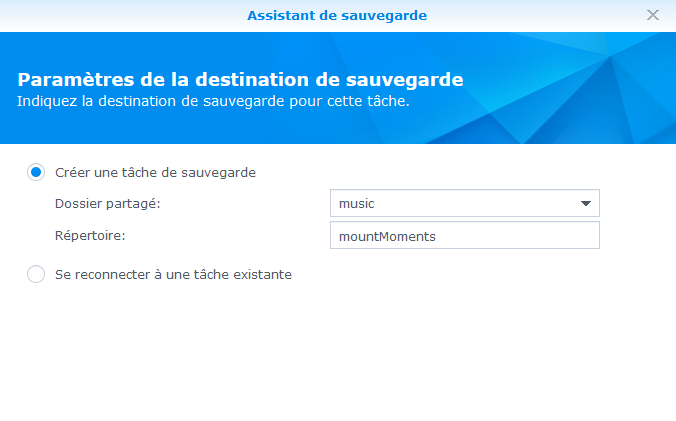Image resolution: width=676 pixels, height=421 pixels.
Task: Click the X icon in the title bar
Action: (653, 15)
